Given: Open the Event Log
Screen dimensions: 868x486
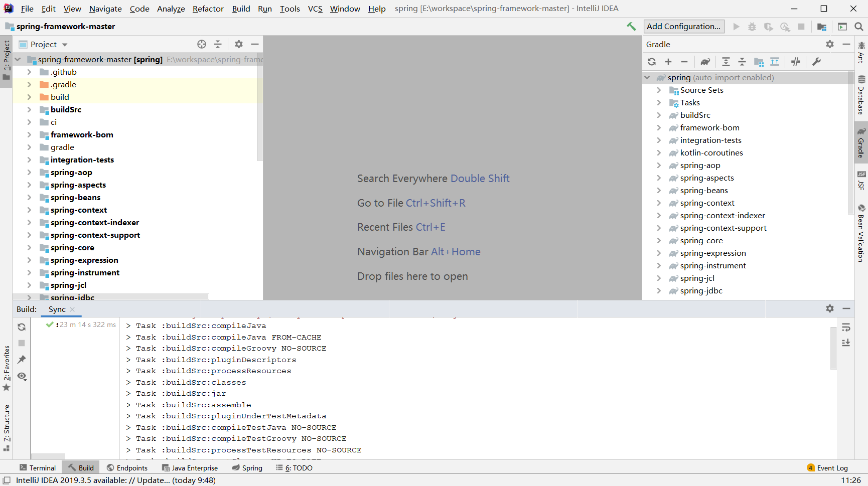Looking at the screenshot, I should [x=827, y=468].
